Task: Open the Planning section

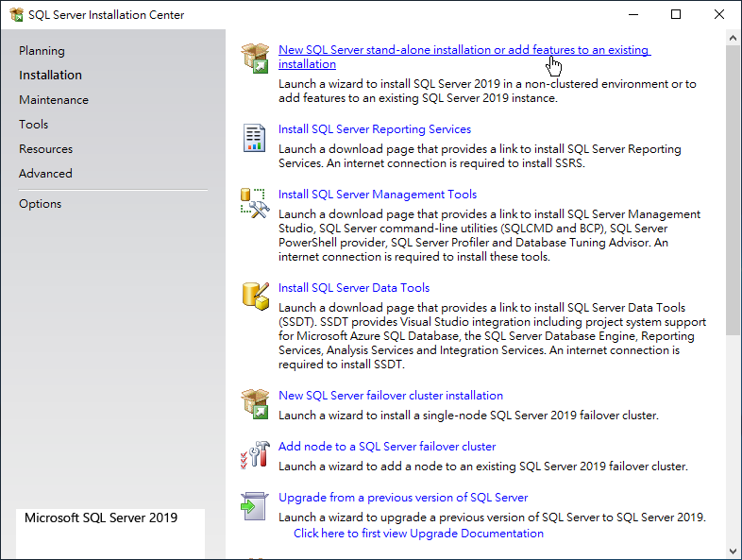Action: coord(42,51)
